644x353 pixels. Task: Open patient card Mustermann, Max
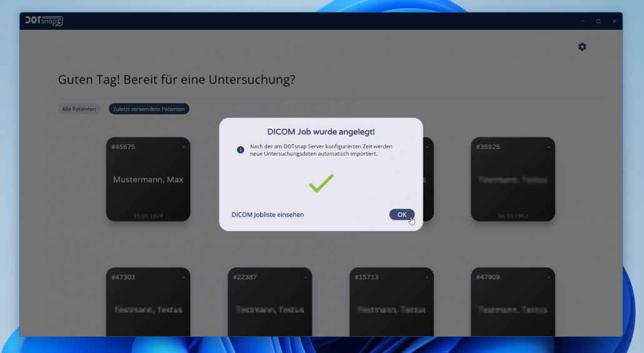pos(148,179)
